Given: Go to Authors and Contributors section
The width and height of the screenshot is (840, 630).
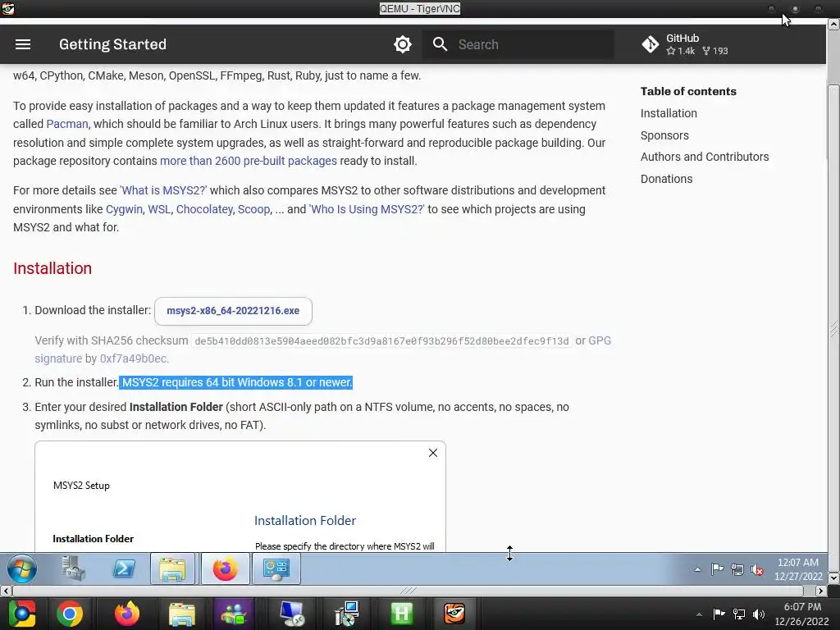Looking at the screenshot, I should pyautogui.click(x=705, y=157).
